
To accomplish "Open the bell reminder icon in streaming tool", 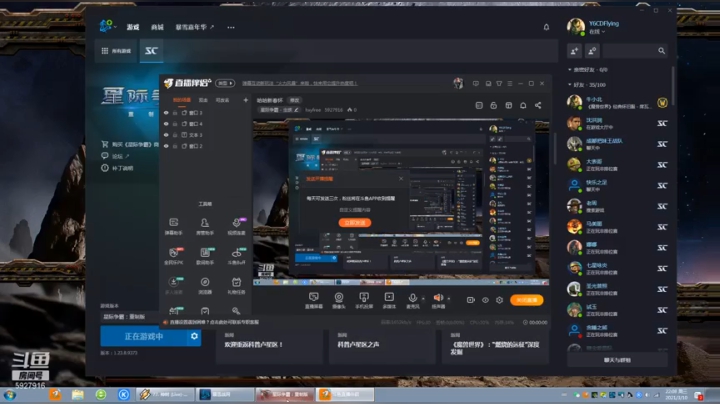I will pyautogui.click(x=523, y=106).
